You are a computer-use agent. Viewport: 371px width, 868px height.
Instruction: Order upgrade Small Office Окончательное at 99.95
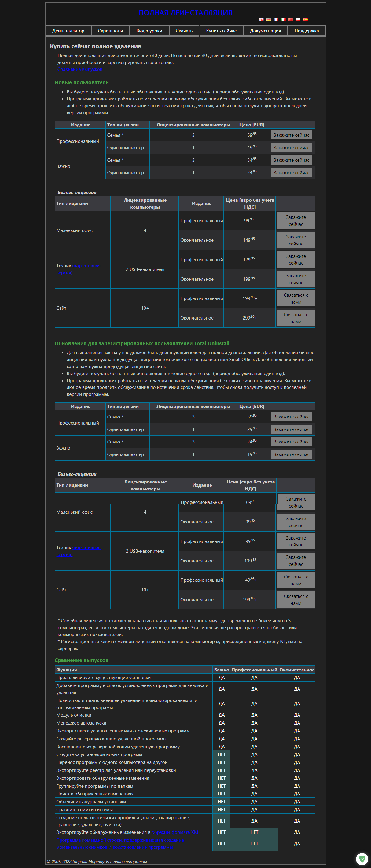pos(296,522)
